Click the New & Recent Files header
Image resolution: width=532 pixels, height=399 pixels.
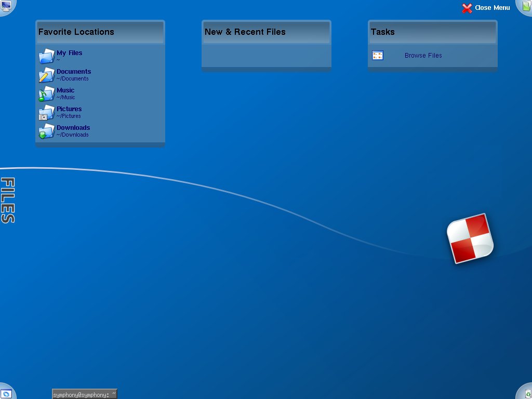(267, 32)
